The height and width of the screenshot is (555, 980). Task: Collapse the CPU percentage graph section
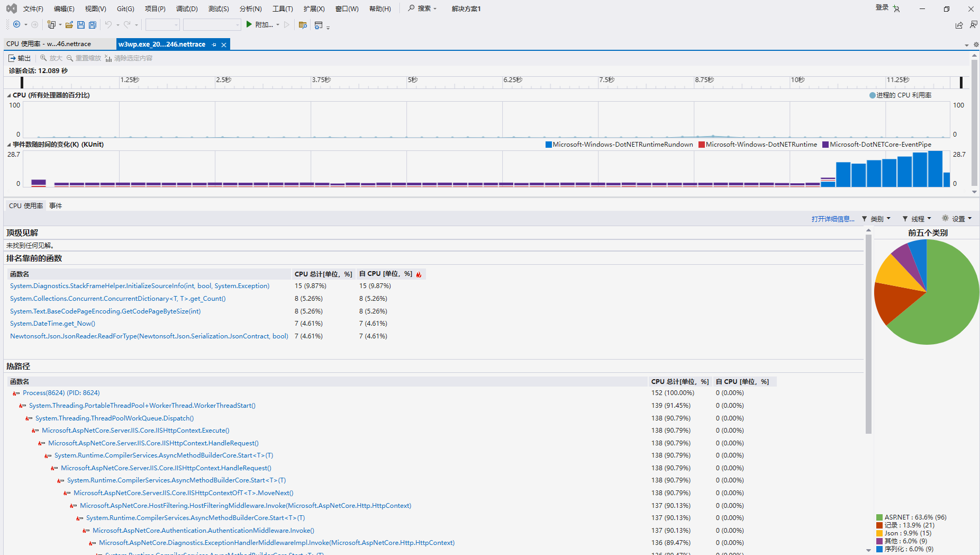(9, 95)
